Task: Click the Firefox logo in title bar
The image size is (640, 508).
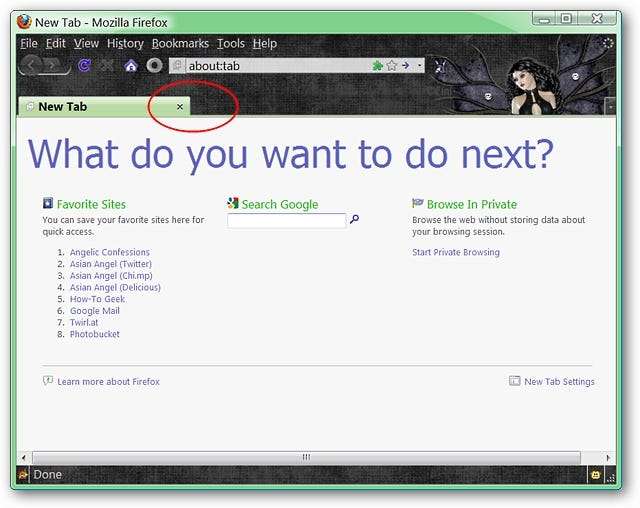Action: pyautogui.click(x=24, y=22)
